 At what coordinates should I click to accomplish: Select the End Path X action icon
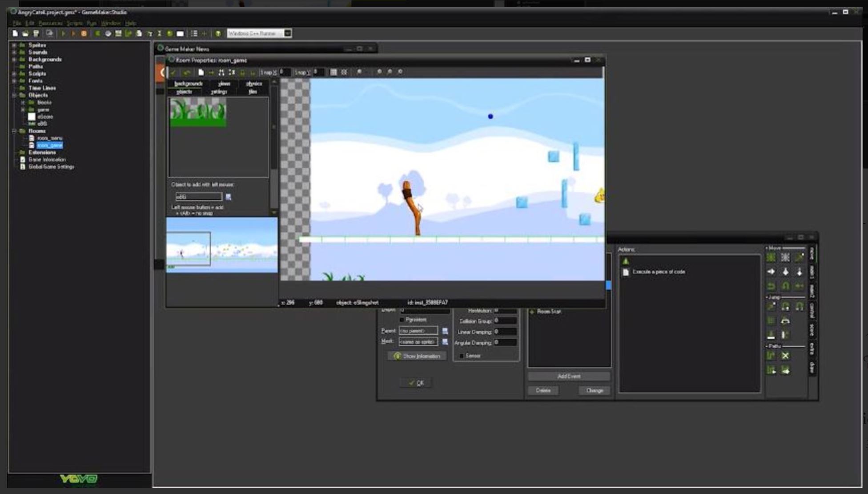tap(785, 356)
